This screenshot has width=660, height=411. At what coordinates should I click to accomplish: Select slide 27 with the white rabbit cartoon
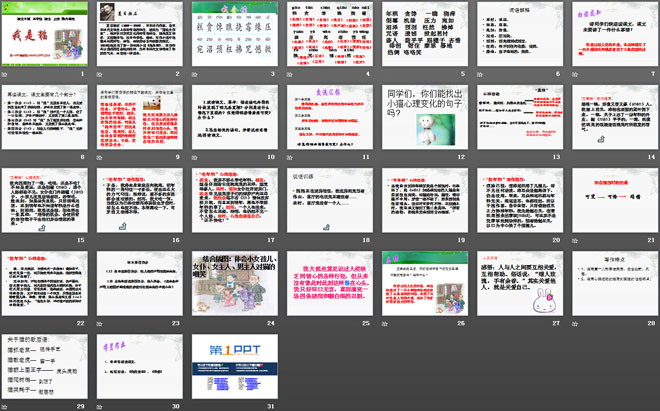(515, 281)
